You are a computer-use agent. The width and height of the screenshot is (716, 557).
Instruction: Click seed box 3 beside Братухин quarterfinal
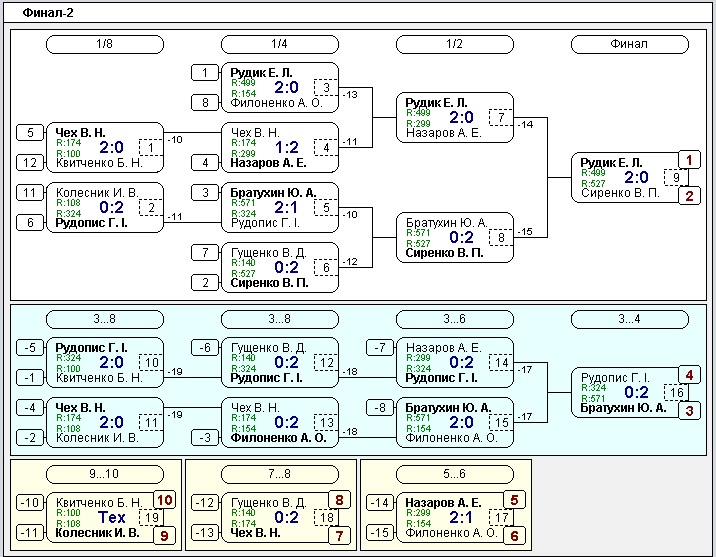click(205, 193)
